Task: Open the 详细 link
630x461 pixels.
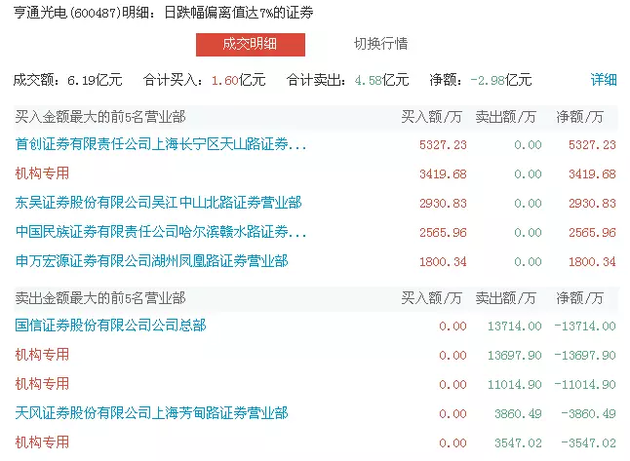Action: point(603,79)
